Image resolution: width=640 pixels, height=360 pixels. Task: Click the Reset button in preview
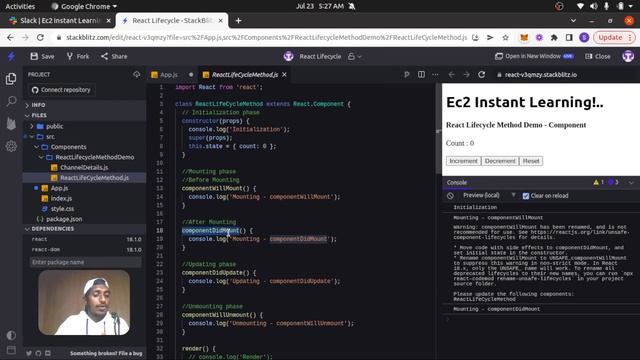(x=531, y=161)
